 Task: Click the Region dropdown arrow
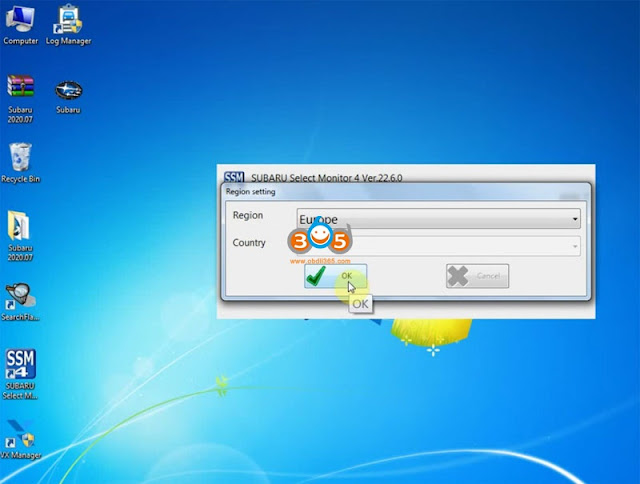(575, 220)
